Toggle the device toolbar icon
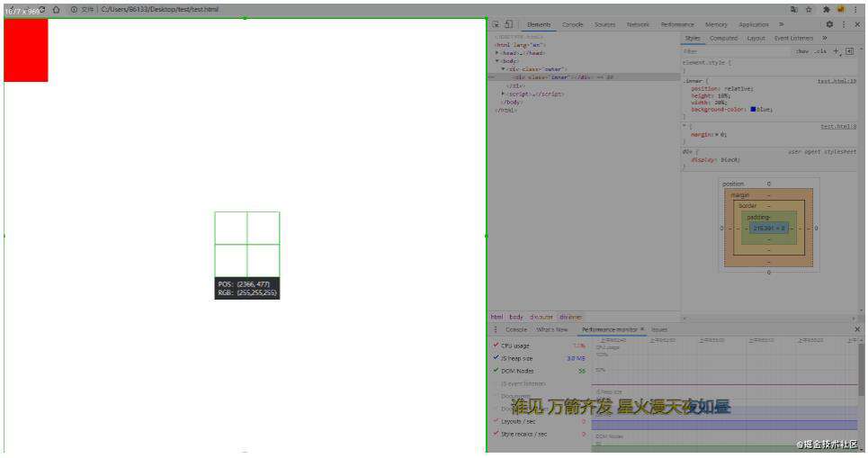This screenshot has width=868, height=458. (x=509, y=24)
